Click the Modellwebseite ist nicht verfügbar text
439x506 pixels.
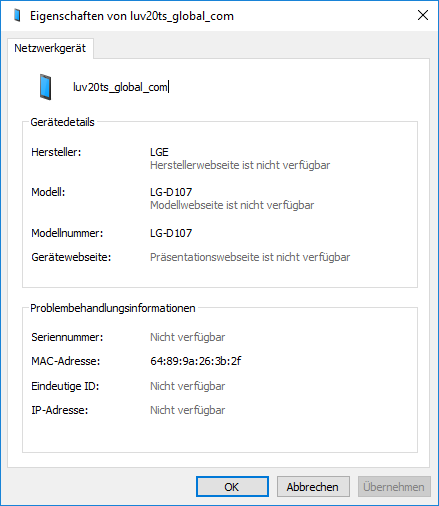click(x=232, y=205)
